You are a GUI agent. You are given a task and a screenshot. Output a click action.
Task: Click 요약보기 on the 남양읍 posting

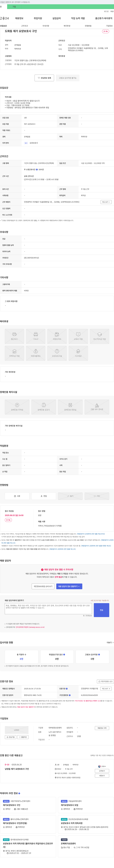pos(102,771)
